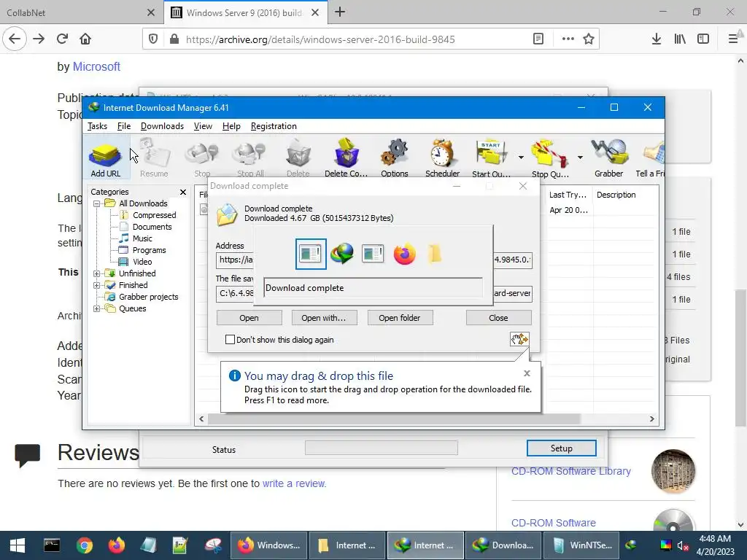This screenshot has height=560, width=747.
Task: Click the Resume toolbar icon
Action: click(154, 160)
